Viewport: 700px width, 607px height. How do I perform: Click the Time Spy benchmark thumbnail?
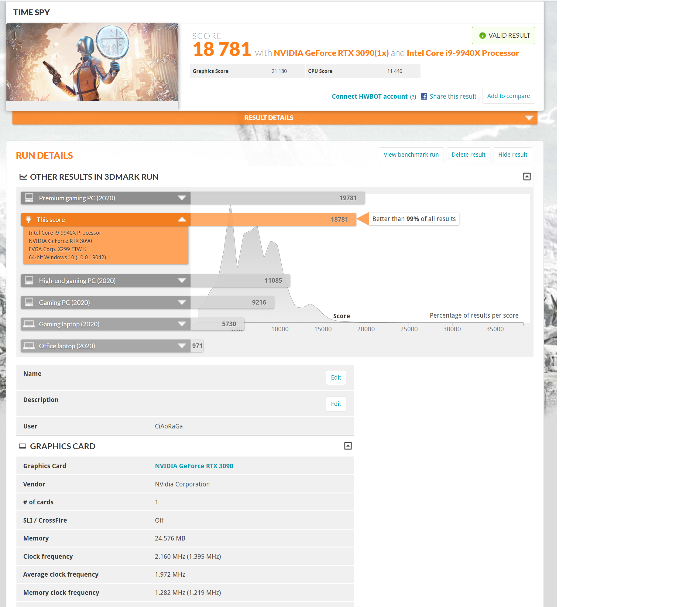point(92,62)
